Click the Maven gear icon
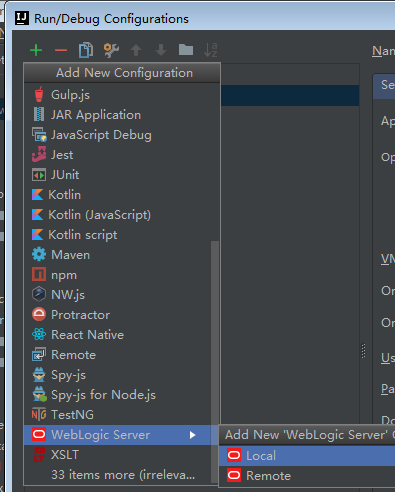This screenshot has width=395, height=492. 39,255
